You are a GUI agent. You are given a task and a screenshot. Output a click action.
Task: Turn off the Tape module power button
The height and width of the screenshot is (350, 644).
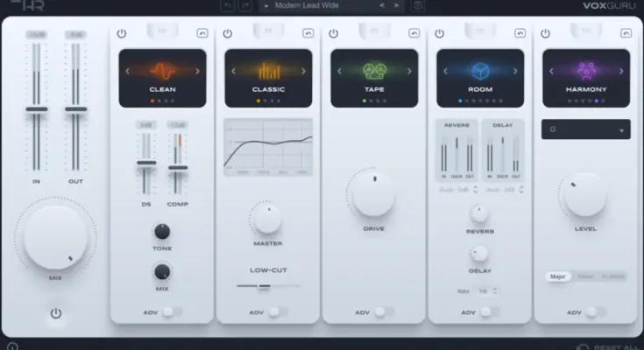pos(333,33)
